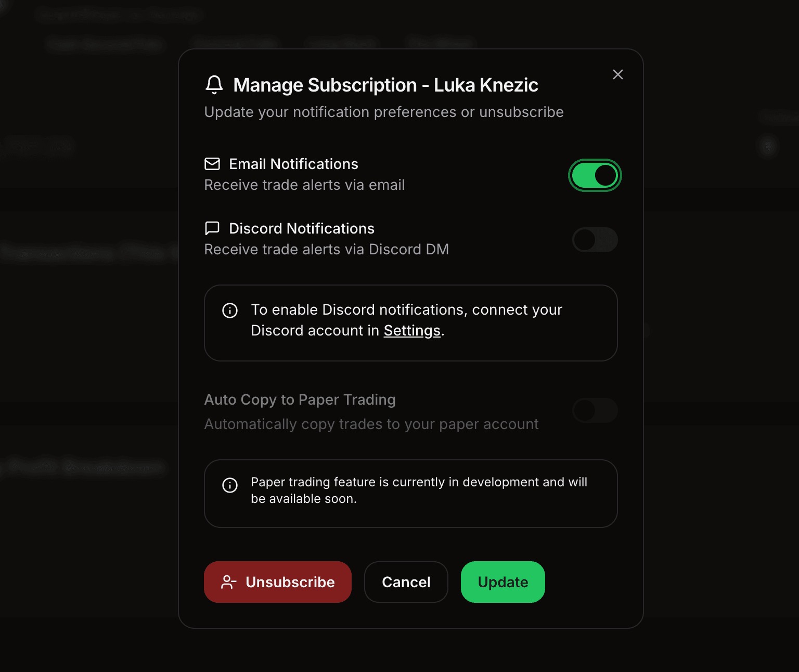Click the chat bubble icon beside Discord Notifications
The width and height of the screenshot is (799, 672).
(212, 228)
